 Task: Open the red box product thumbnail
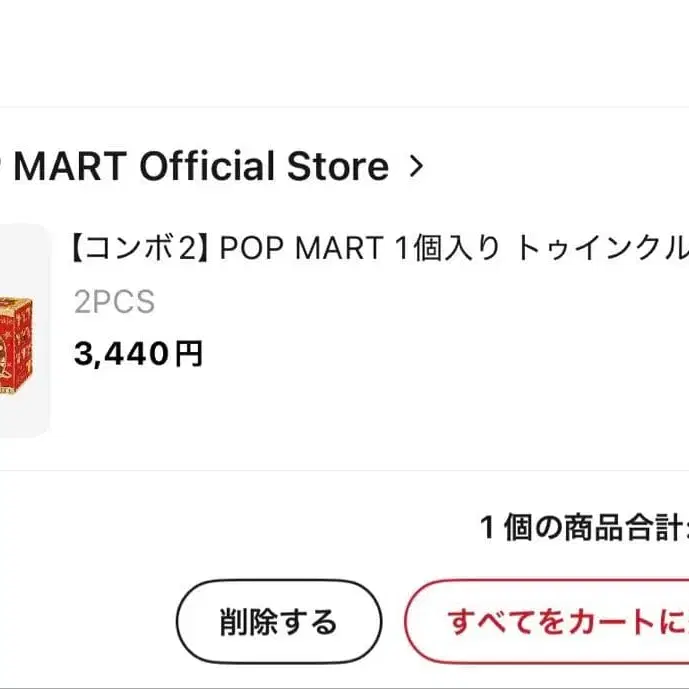click(x=20, y=330)
